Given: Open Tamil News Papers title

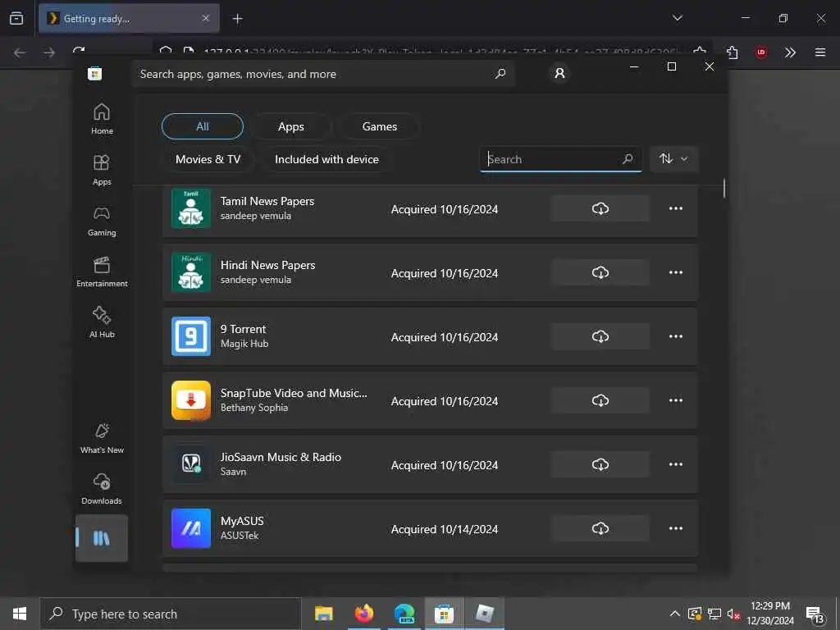Looking at the screenshot, I should pyautogui.click(x=267, y=201).
